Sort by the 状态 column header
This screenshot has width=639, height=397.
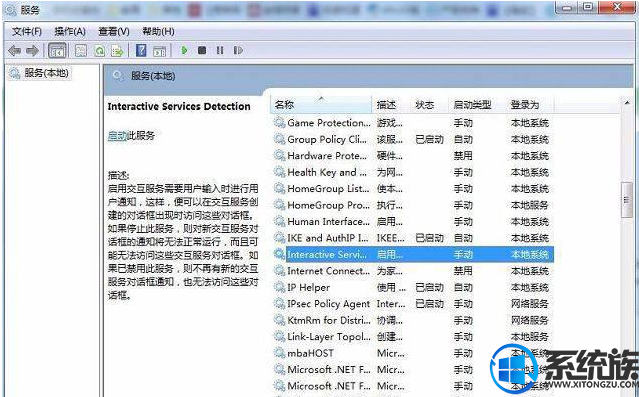(429, 105)
